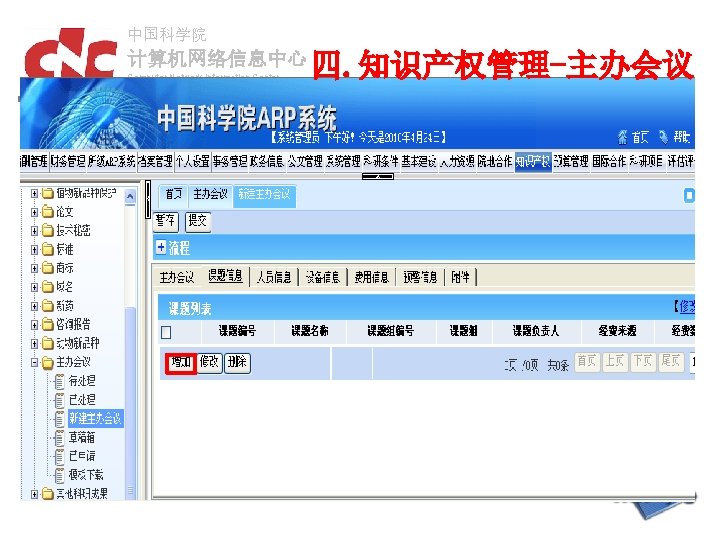Click the 新药 folder icon

(x=48, y=306)
